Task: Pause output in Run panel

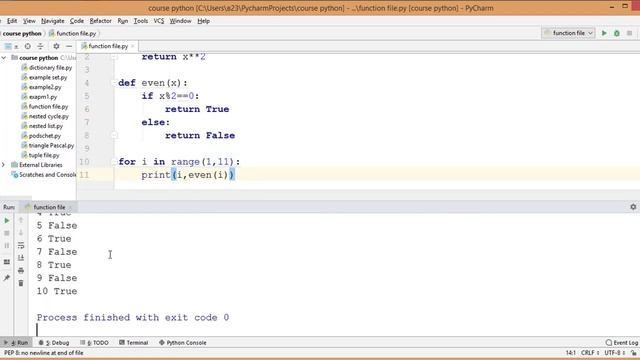Action: [7, 246]
